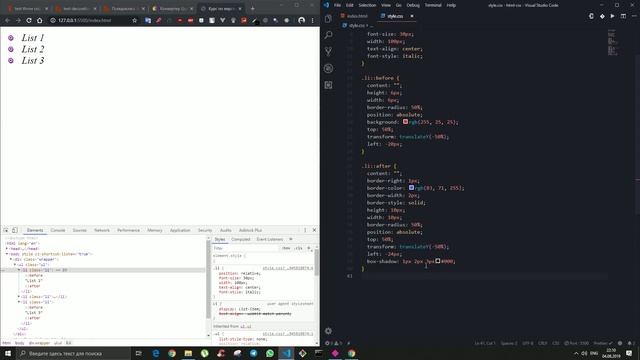640x360 pixels.
Task: Select body in the DevTools breadcrumb
Action: (x=20, y=343)
